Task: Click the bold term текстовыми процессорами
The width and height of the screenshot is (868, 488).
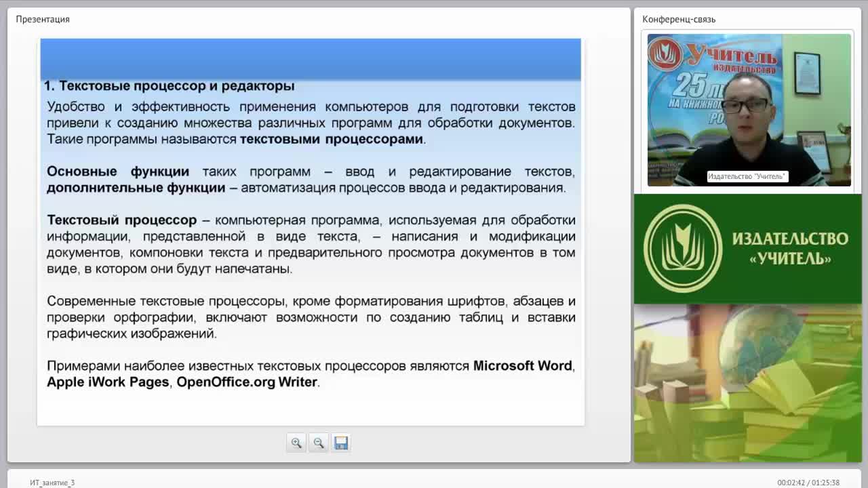Action: click(332, 139)
